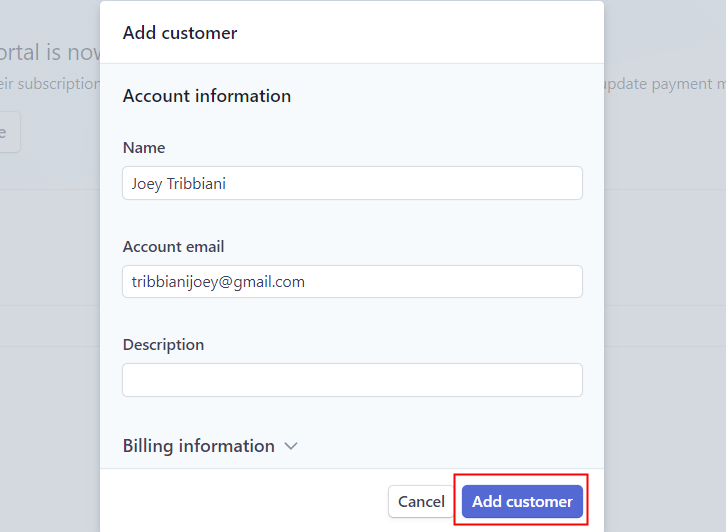
Task: Focus the Name field containing Joey Tribbiani
Action: pos(352,183)
